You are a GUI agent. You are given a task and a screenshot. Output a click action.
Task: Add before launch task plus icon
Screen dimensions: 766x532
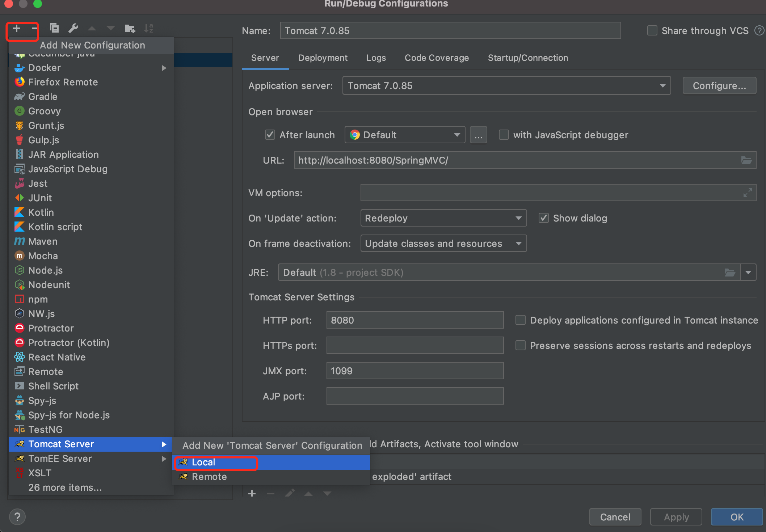(252, 493)
